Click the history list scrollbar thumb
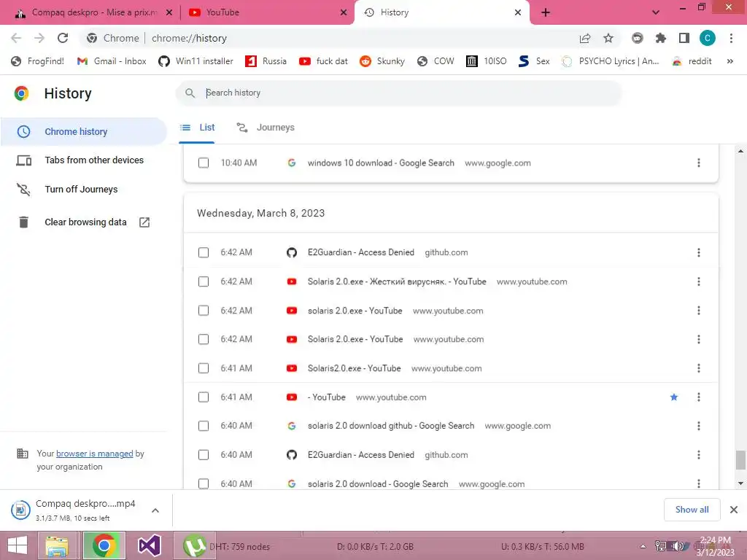 click(740, 460)
